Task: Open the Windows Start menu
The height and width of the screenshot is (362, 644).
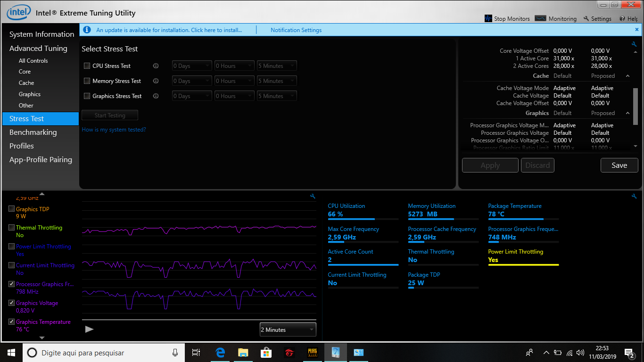Action: (11, 353)
